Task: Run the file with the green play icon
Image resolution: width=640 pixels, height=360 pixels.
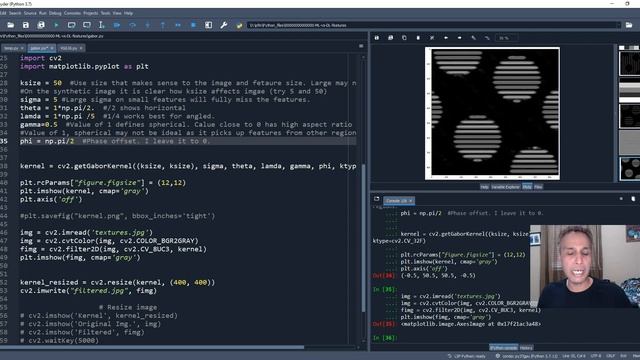Action: 56,25
